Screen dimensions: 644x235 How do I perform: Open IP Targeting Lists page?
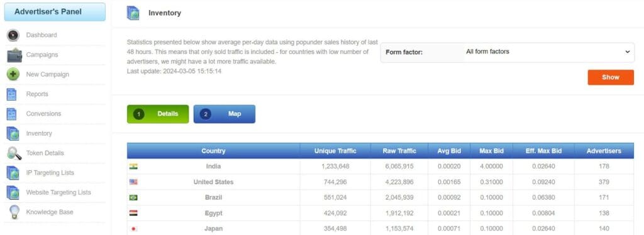(x=50, y=173)
